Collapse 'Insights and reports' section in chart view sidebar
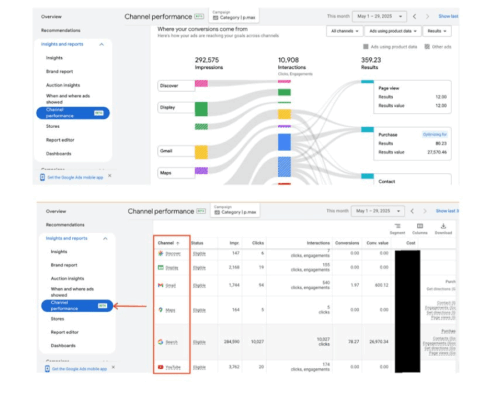 click(x=102, y=44)
